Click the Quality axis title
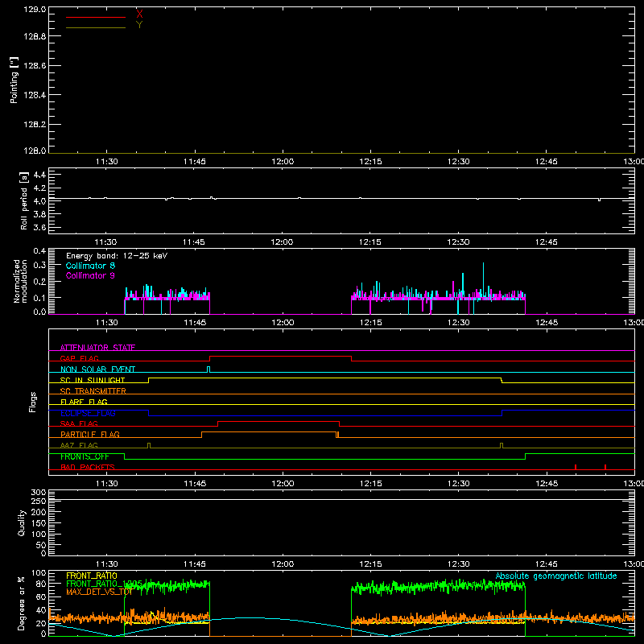Viewport: 644px width, 644px height. tap(22, 522)
